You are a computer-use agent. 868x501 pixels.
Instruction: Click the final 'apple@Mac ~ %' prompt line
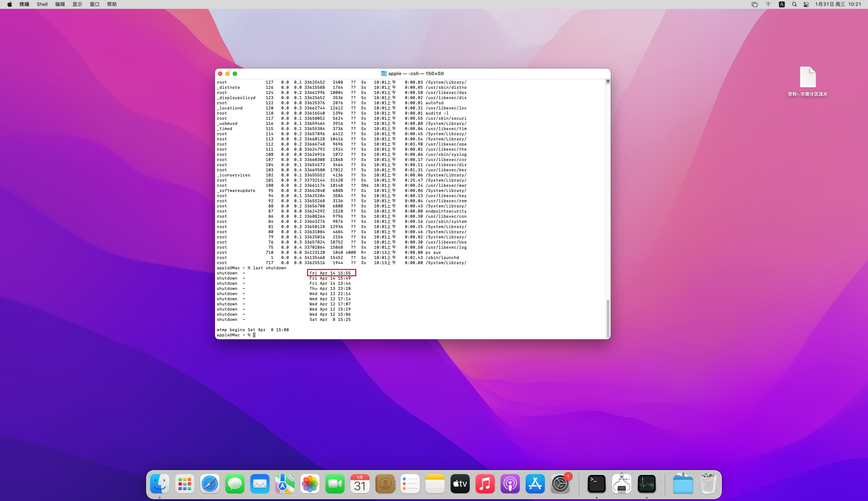[x=234, y=335]
